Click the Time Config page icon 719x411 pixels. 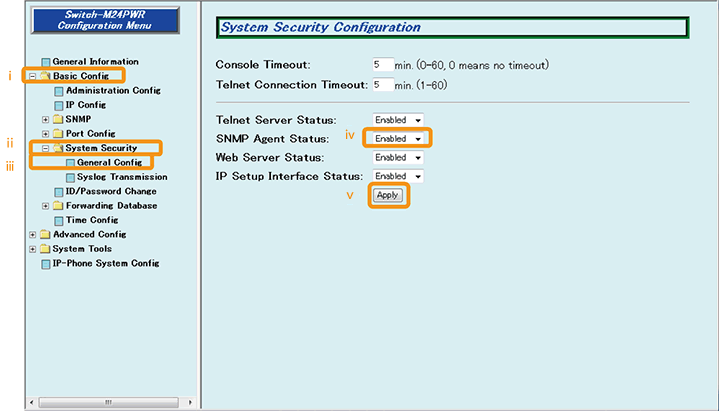(58, 220)
